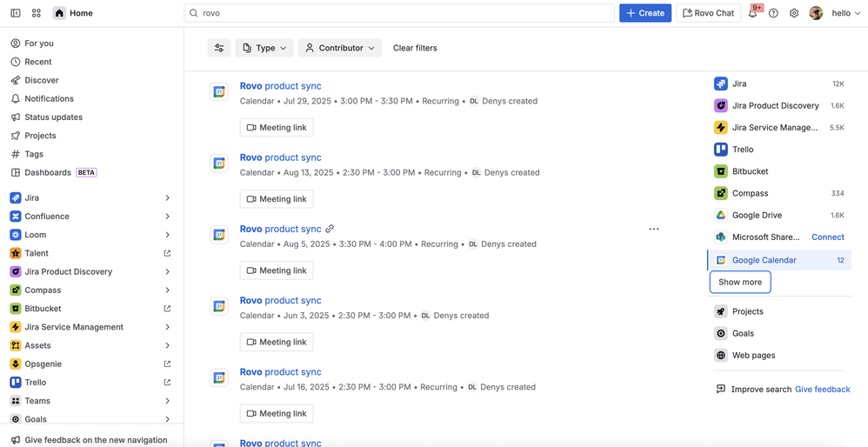This screenshot has height=447, width=868.
Task: Filter by Bitbucket in the right panel
Action: 779,171
